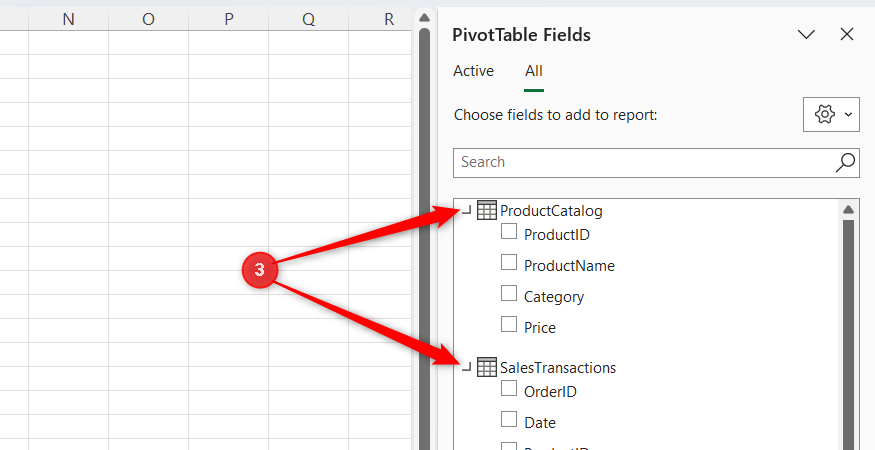The height and width of the screenshot is (450, 875).
Task: Collapse the ProductCatalog table
Action: click(467, 210)
